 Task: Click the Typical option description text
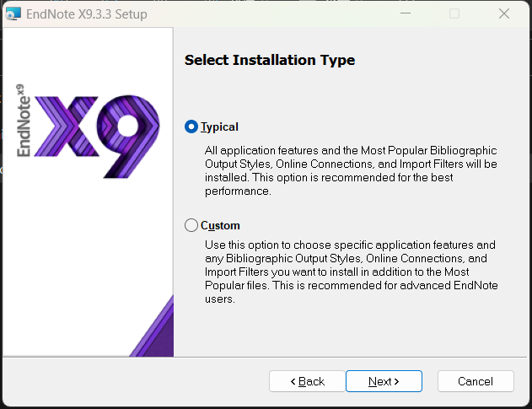click(x=351, y=170)
